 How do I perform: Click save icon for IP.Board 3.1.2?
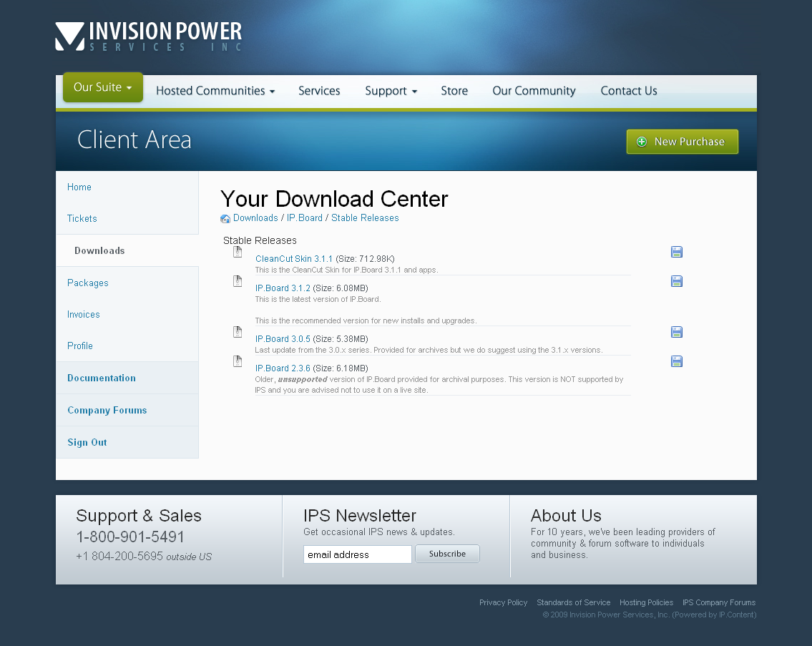(677, 281)
